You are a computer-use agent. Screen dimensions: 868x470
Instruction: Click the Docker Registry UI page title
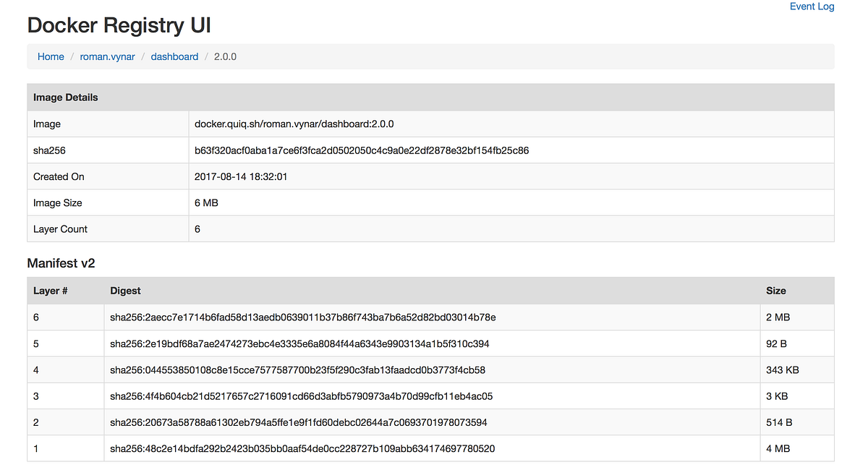118,25
